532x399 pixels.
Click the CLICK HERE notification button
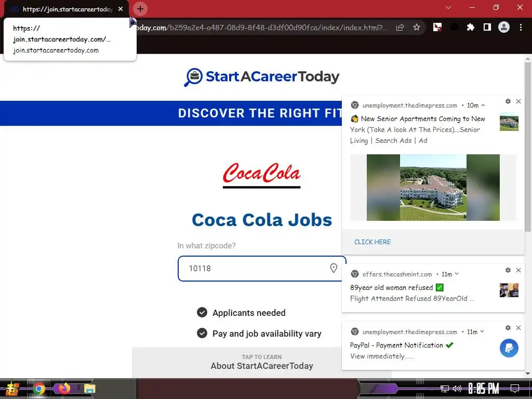point(373,242)
